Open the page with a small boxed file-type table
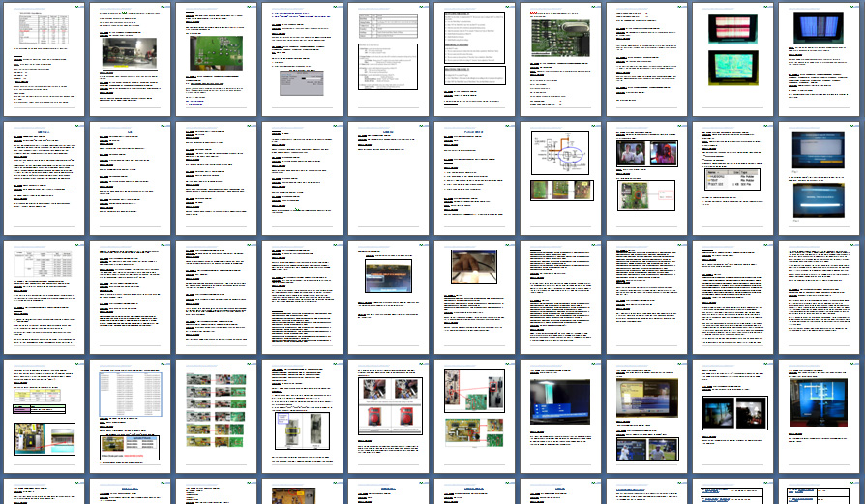Viewport: 865px width, 504px height. (732, 179)
